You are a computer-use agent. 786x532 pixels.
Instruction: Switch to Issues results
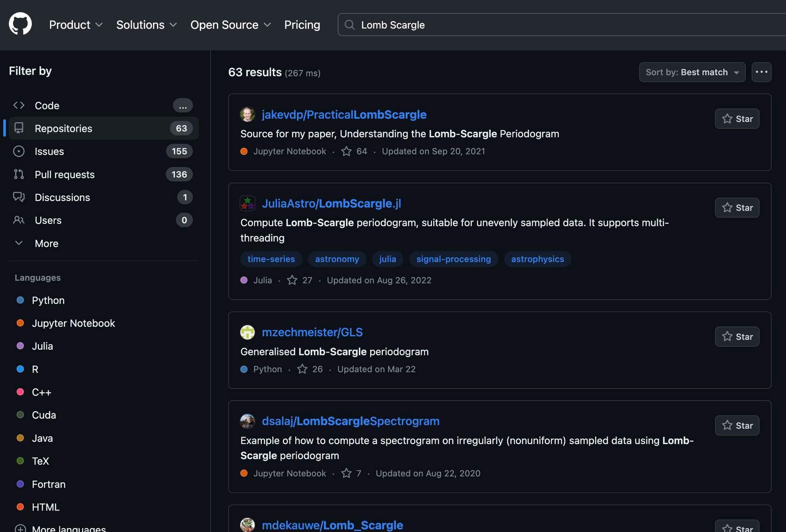pyautogui.click(x=103, y=151)
